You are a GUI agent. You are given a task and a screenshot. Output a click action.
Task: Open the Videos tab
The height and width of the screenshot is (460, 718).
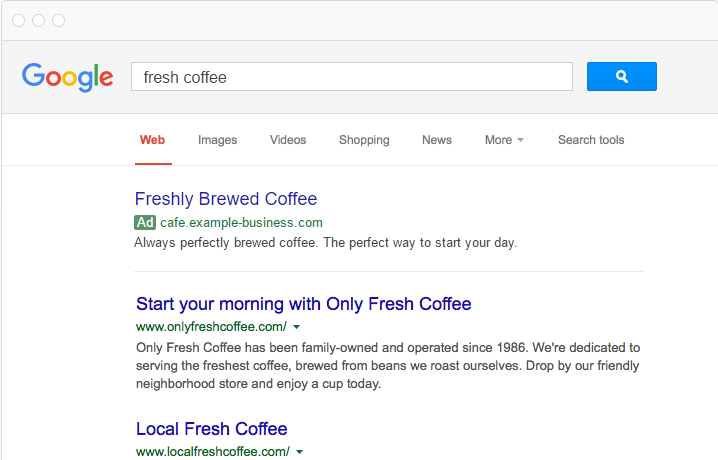pos(288,140)
